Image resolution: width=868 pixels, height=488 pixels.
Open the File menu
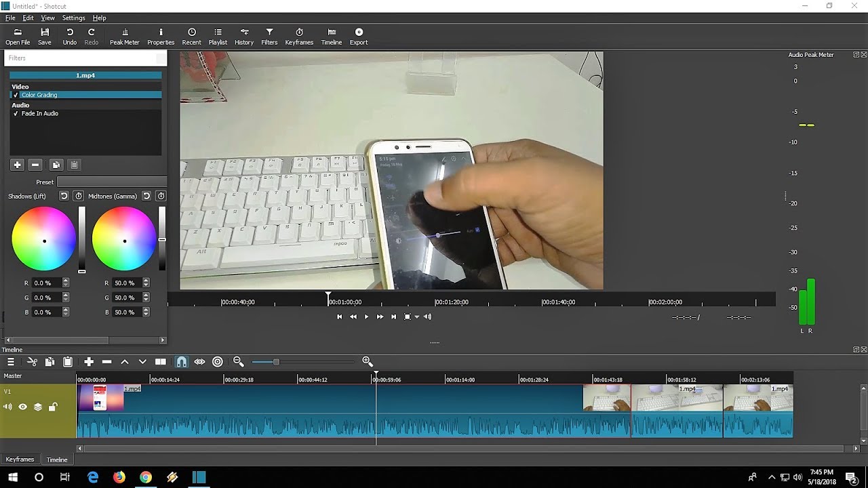[10, 18]
